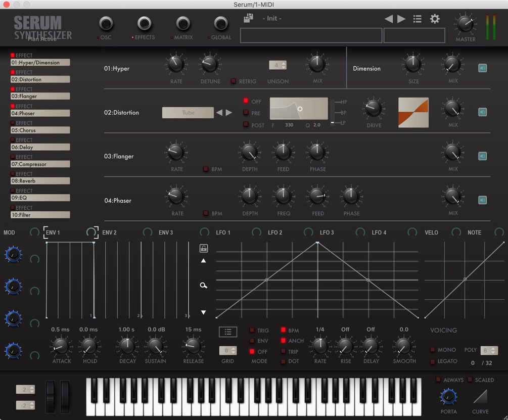Select the LFO 1 tab
This screenshot has height=420, width=508.
coord(223,232)
